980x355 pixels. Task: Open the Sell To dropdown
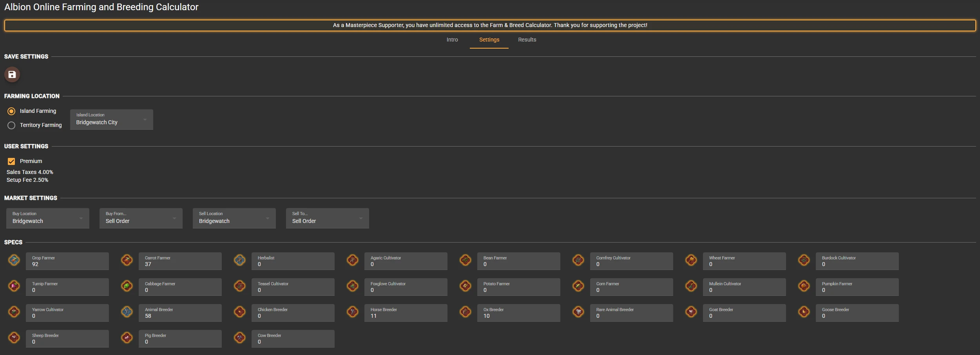[327, 218]
